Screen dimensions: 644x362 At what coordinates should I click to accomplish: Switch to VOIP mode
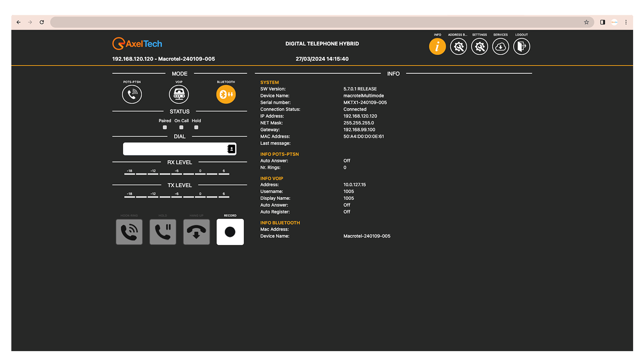tap(179, 95)
